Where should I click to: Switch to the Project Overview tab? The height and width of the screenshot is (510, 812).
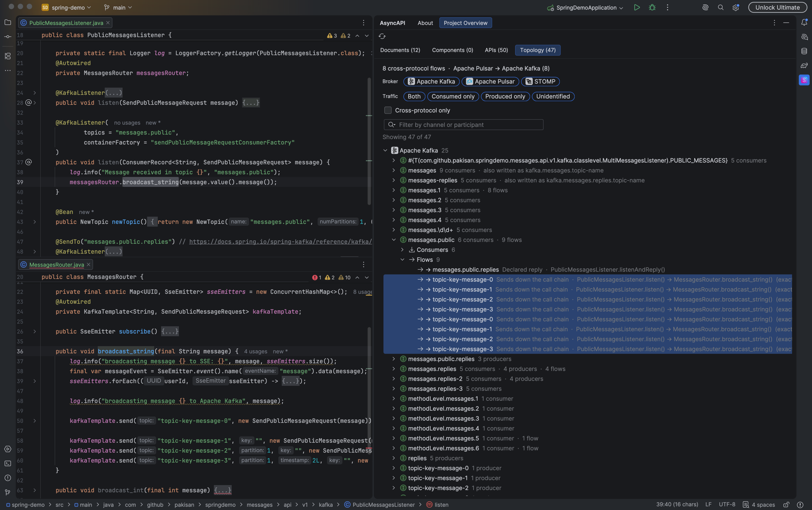point(465,23)
